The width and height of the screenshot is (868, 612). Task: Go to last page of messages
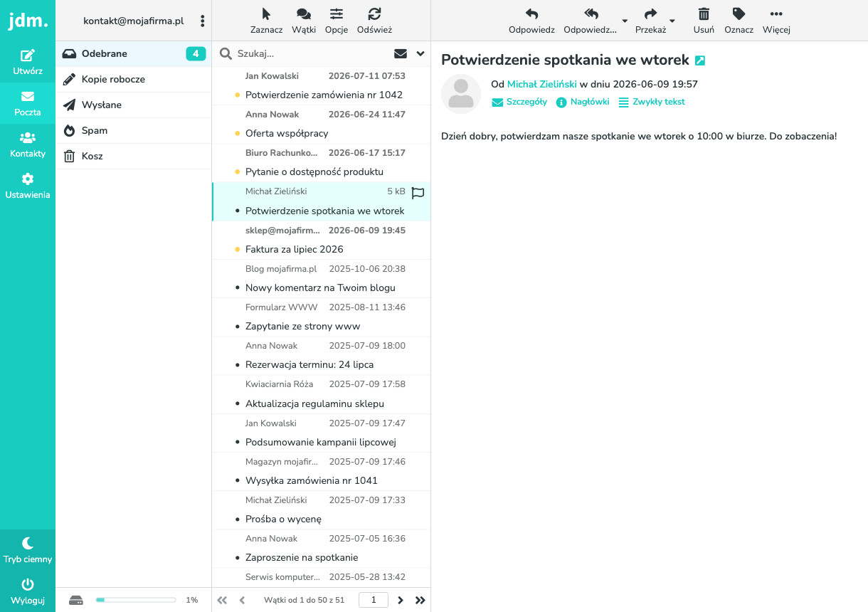pyautogui.click(x=420, y=600)
